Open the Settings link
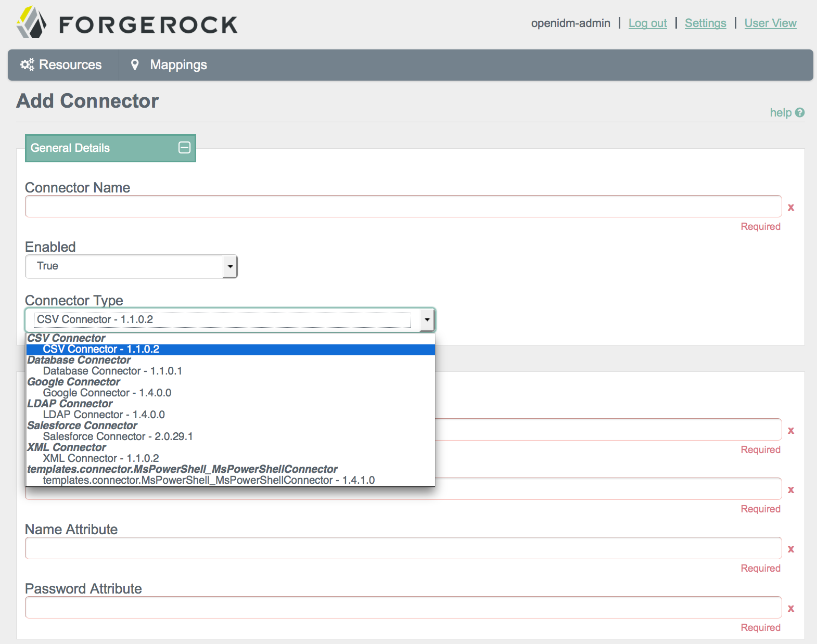This screenshot has width=817, height=644. (705, 23)
